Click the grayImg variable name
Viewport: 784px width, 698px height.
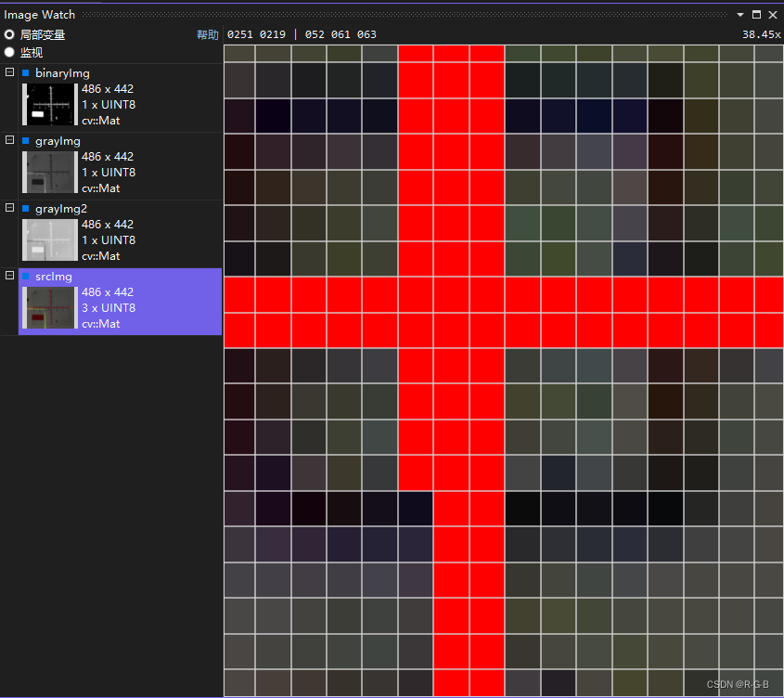pyautogui.click(x=58, y=141)
